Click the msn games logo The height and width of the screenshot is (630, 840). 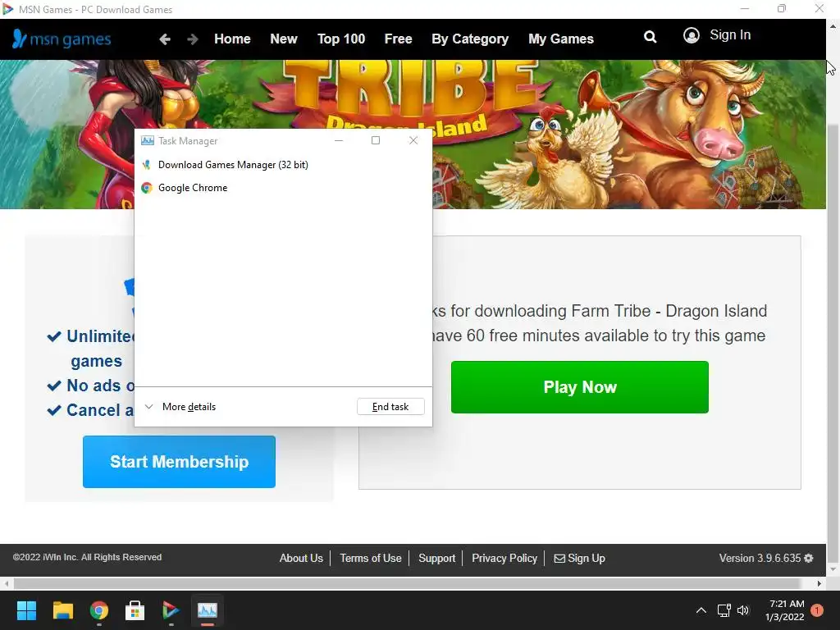click(x=61, y=39)
